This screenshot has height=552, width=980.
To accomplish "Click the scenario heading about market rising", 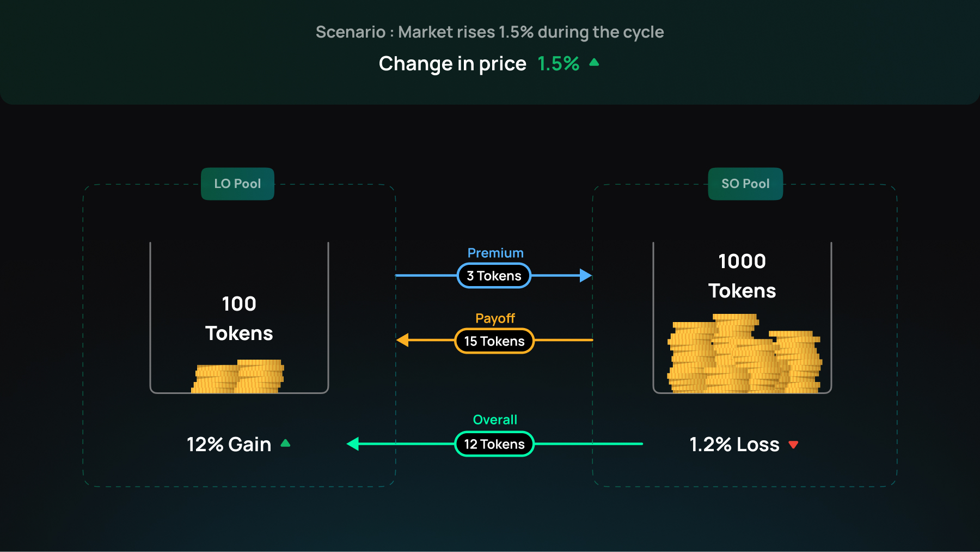I will [489, 32].
